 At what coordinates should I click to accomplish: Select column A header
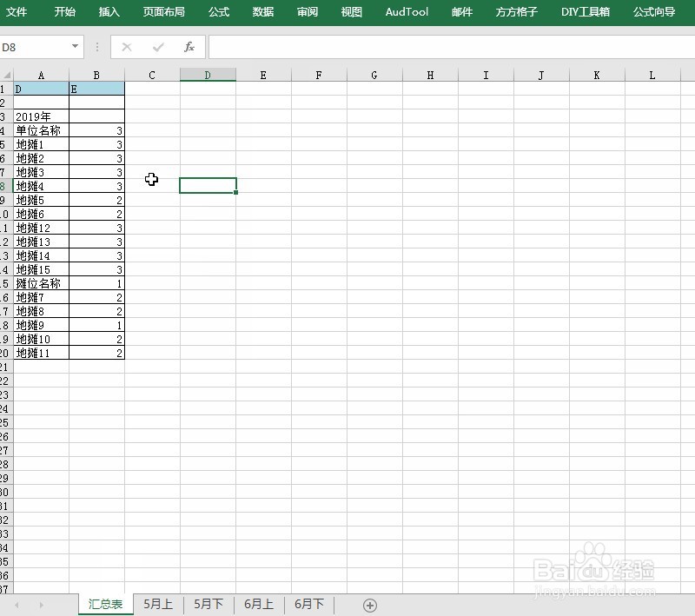[41, 75]
